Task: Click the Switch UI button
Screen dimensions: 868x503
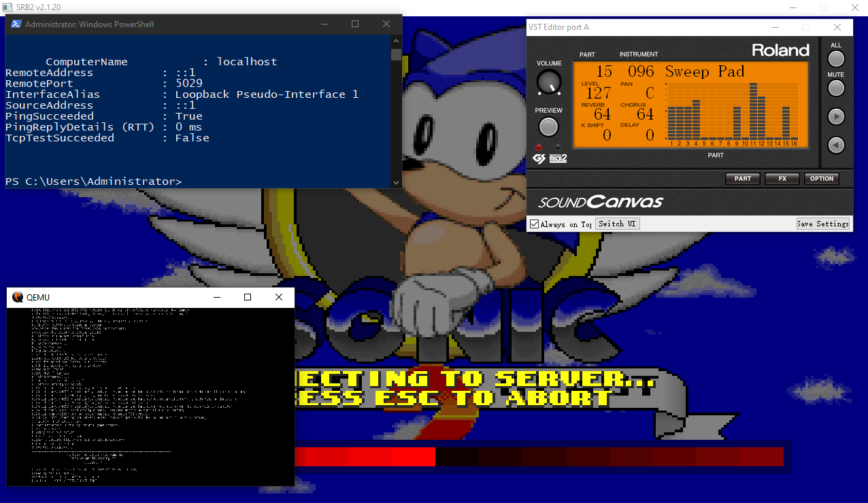Action: point(618,224)
